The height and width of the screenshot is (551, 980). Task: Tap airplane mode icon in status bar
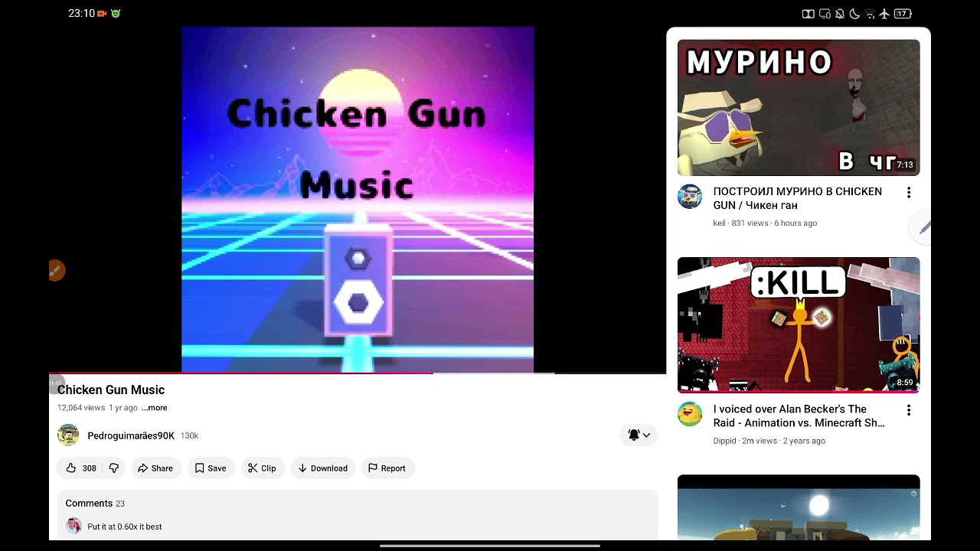884,14
